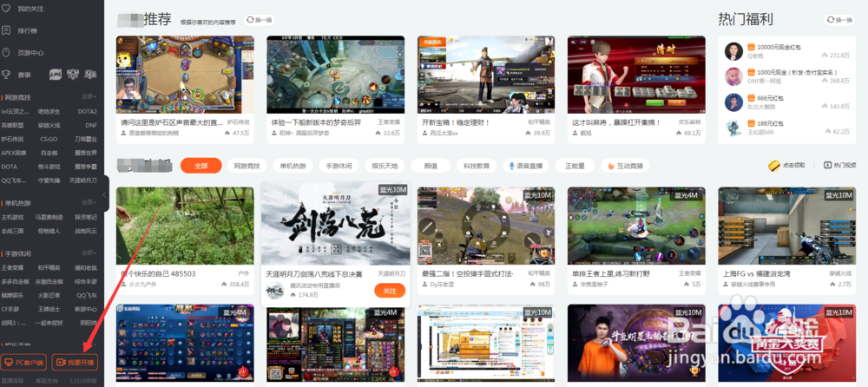Click the 王纪超666 streamer avatar

click(x=733, y=128)
